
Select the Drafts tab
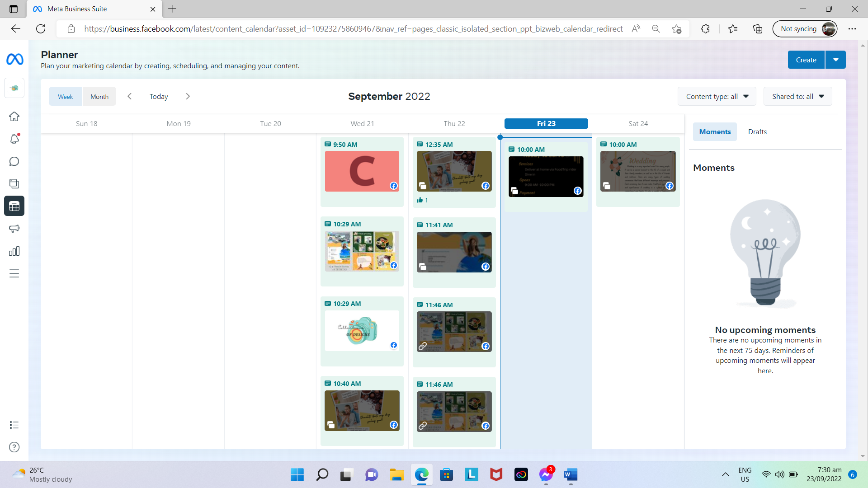click(757, 131)
